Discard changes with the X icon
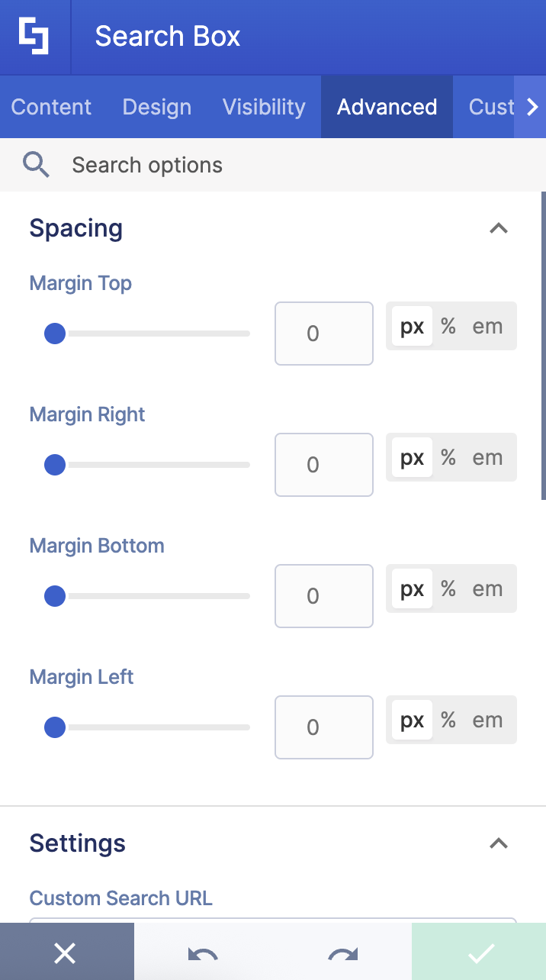 [x=66, y=953]
